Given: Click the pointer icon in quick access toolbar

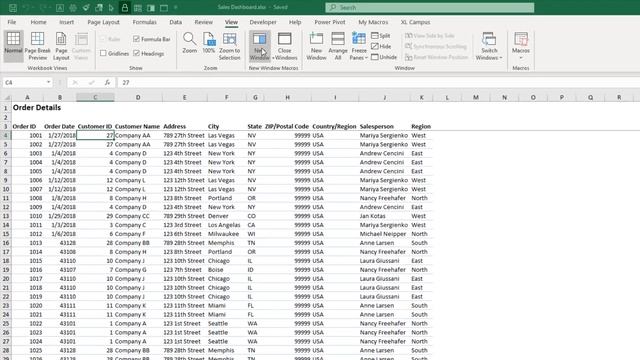Looking at the screenshot, I should point(111,8).
